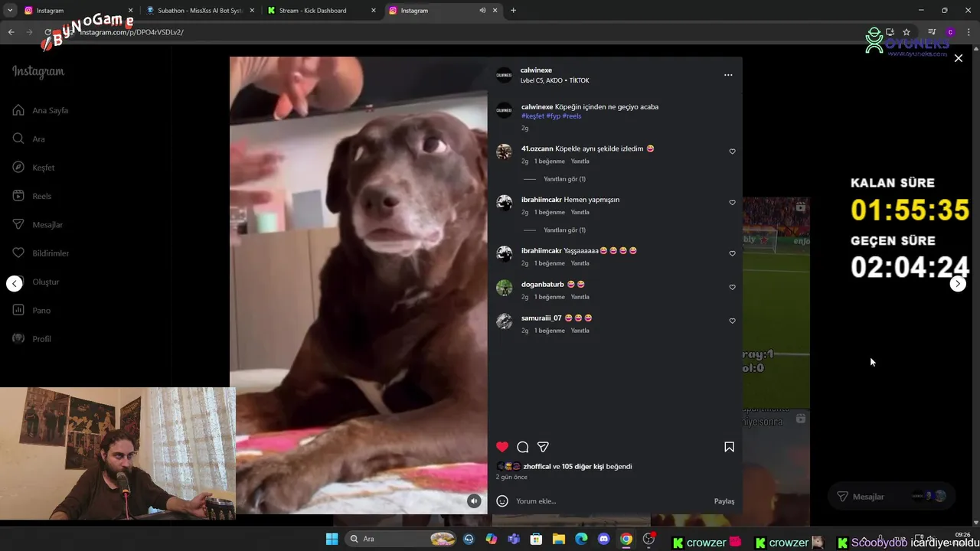This screenshot has height=551, width=980.
Task: Mute audio on active Instagram tab
Action: pos(482,11)
